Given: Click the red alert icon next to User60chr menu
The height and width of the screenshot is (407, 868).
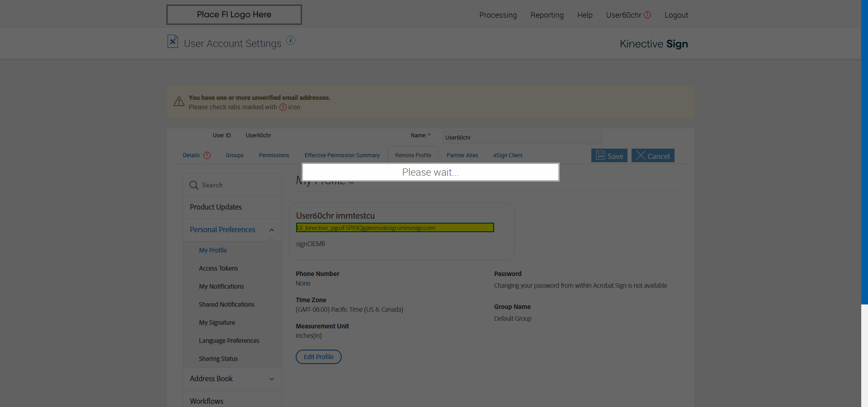Looking at the screenshot, I should tap(647, 15).
